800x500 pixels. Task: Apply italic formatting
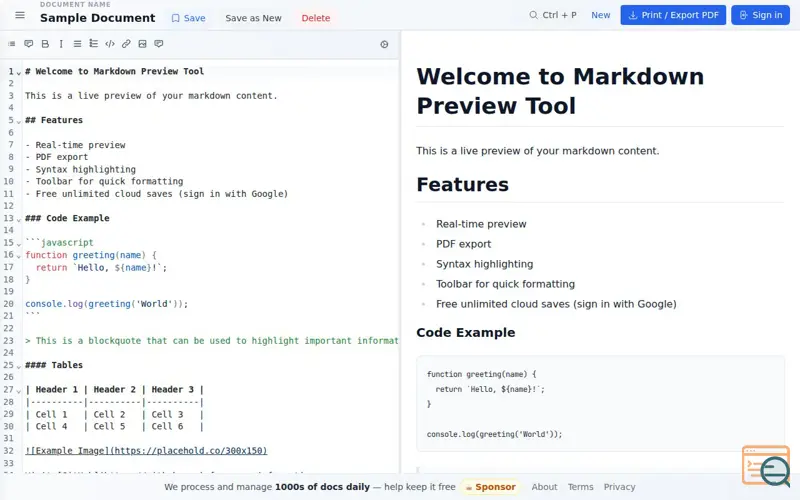(x=61, y=44)
